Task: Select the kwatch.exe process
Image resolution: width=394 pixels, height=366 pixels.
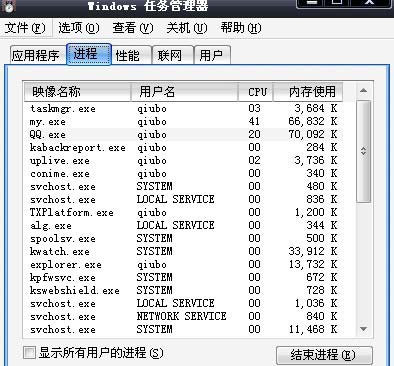Action: 183,252
